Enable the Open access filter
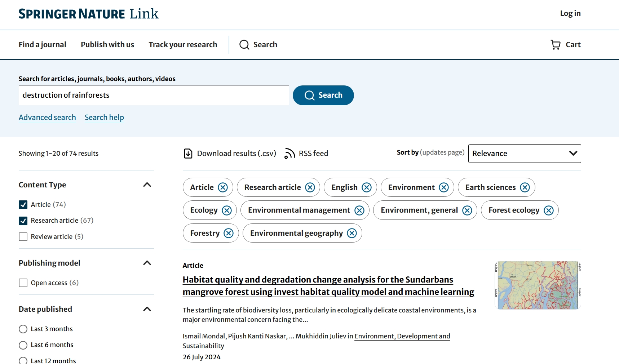This screenshot has width=619, height=364. (23, 283)
